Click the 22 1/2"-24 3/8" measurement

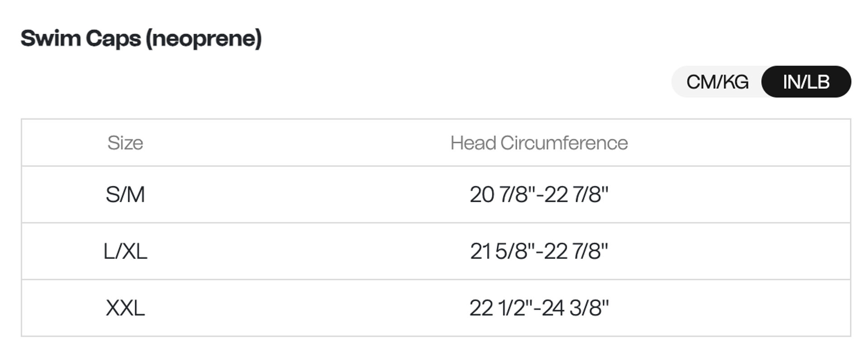pos(539,308)
